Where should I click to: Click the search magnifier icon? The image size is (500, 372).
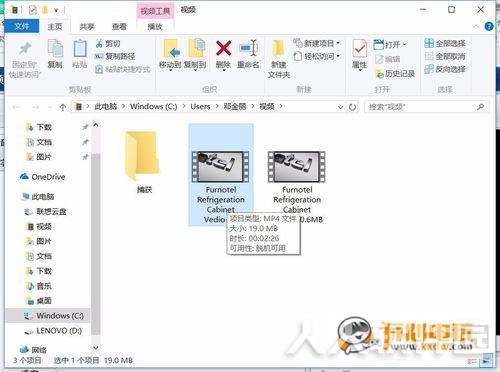point(481,107)
